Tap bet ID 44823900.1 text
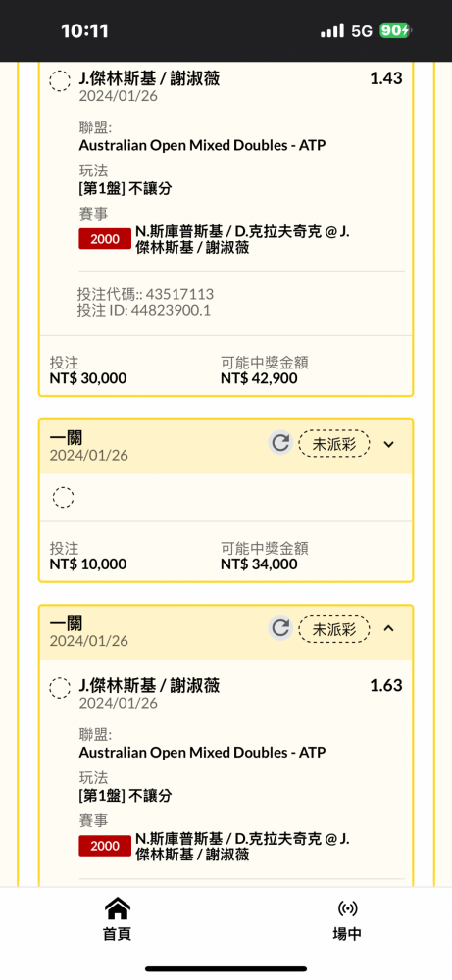 coord(144,310)
